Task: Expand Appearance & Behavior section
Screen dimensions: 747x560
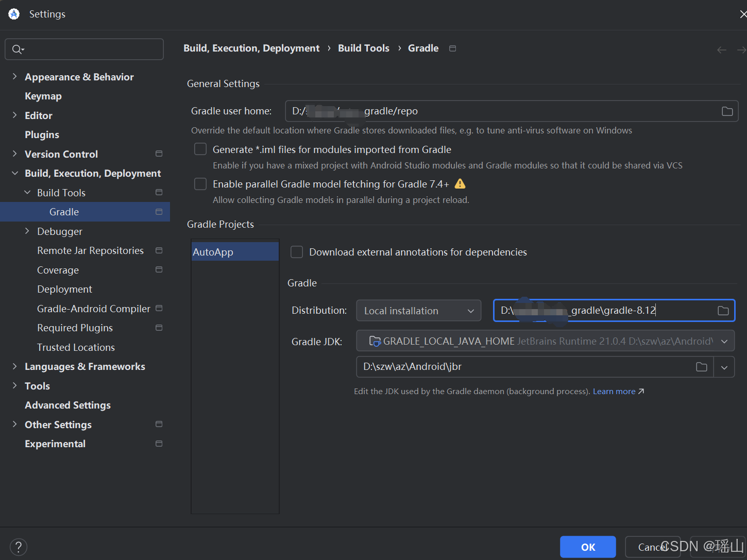Action: (14, 76)
